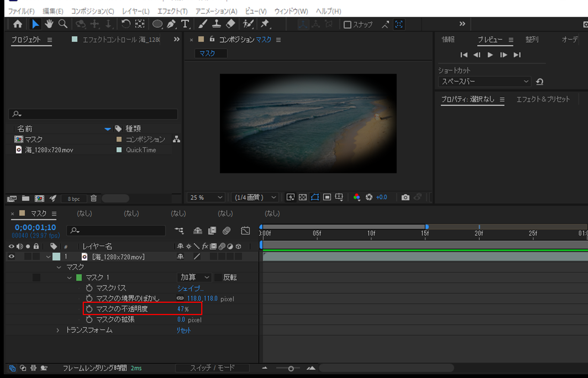
Task: Expand the トランスフォーム property group
Action: (x=58, y=330)
